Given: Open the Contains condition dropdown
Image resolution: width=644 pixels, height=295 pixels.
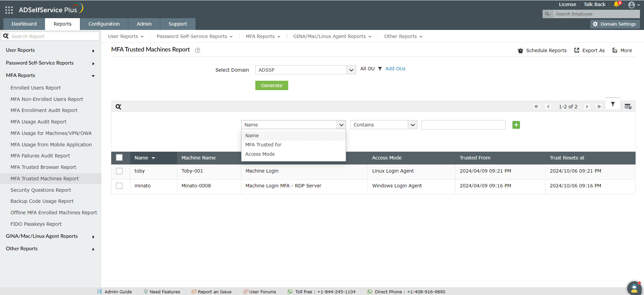Looking at the screenshot, I should click(x=384, y=124).
